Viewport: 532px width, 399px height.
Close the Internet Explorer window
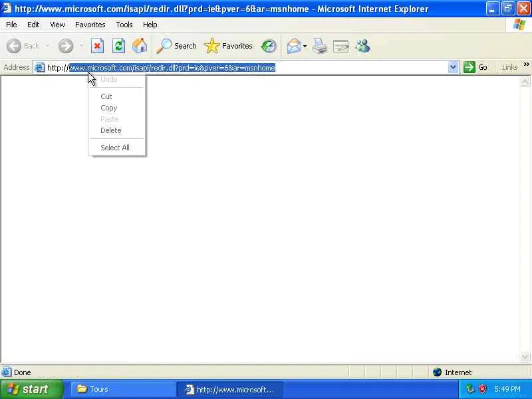(523, 9)
